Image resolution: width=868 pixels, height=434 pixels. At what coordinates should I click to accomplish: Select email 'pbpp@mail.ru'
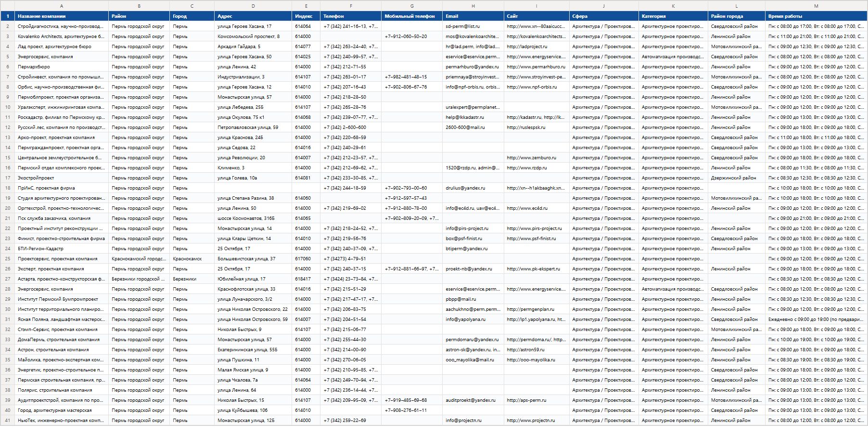pos(473,299)
